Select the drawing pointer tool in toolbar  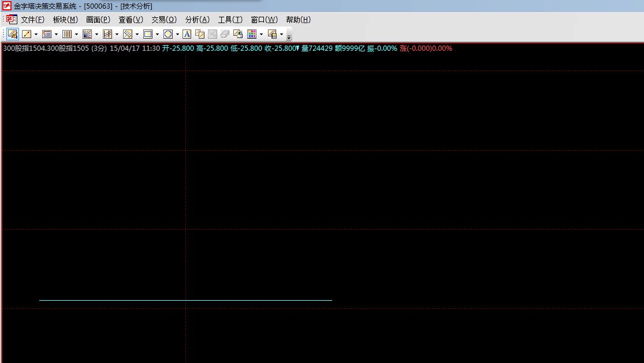point(13,34)
